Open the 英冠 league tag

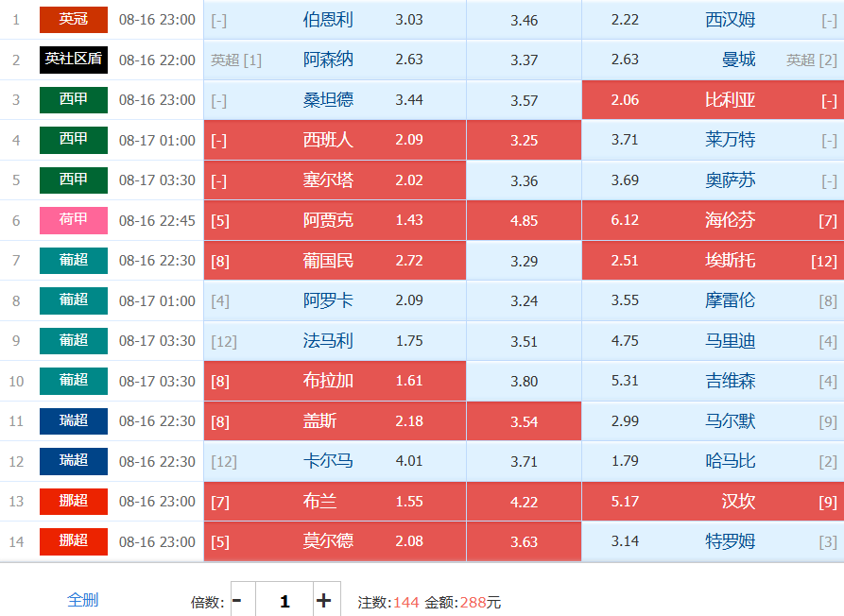74,19
